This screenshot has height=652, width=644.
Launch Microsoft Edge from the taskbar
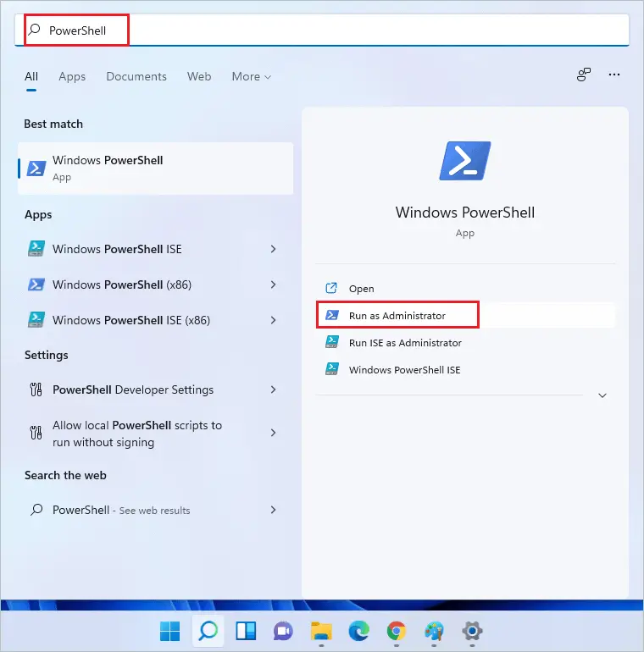[358, 631]
